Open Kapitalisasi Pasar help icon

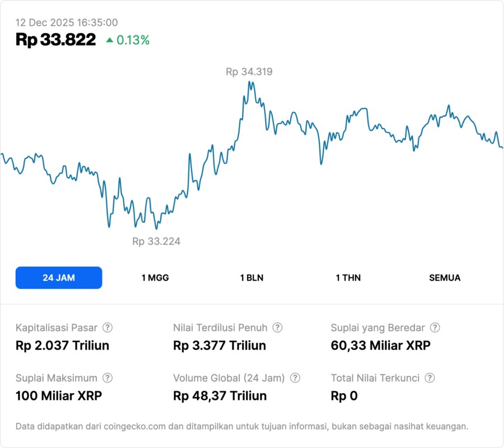click(x=108, y=328)
